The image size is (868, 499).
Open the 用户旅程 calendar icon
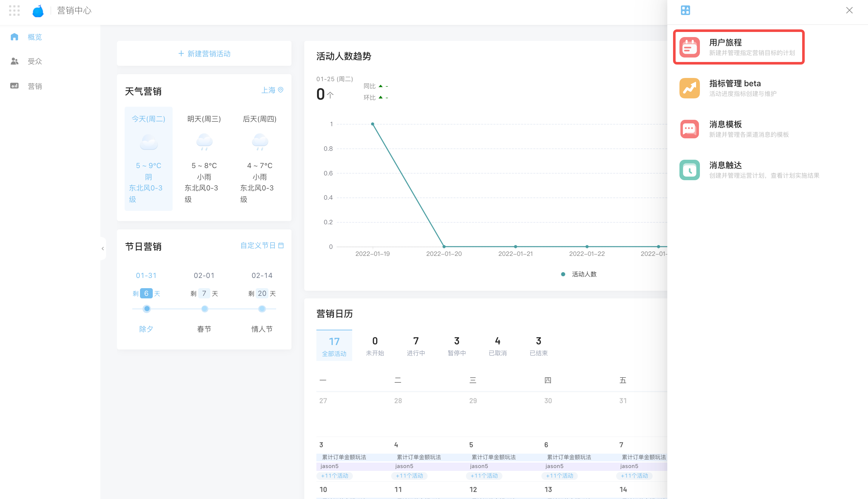pyautogui.click(x=689, y=47)
